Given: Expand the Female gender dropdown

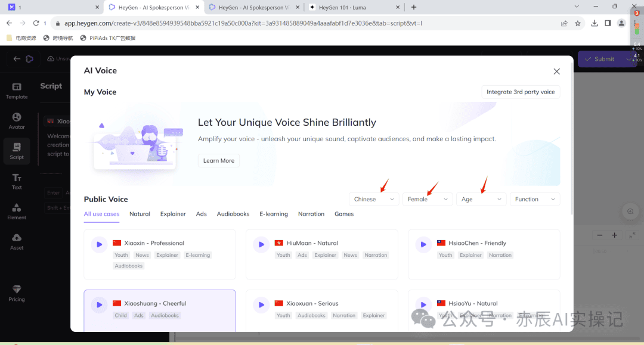Looking at the screenshot, I should click(428, 200).
